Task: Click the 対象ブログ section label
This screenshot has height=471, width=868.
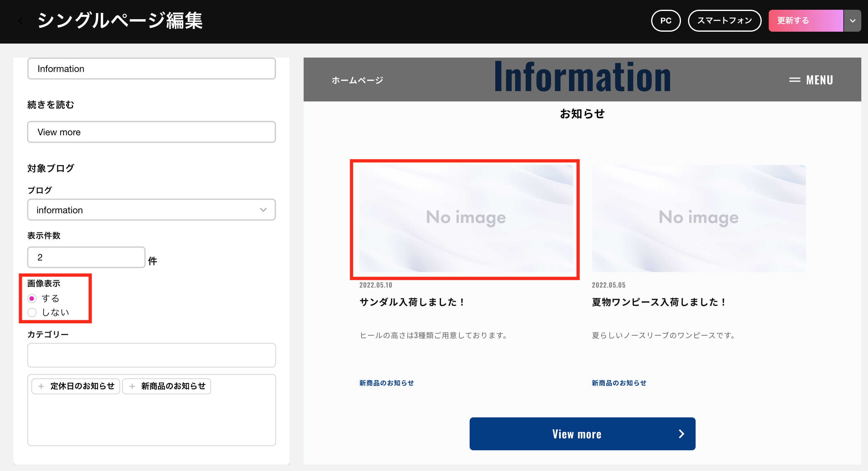Action: click(x=51, y=168)
